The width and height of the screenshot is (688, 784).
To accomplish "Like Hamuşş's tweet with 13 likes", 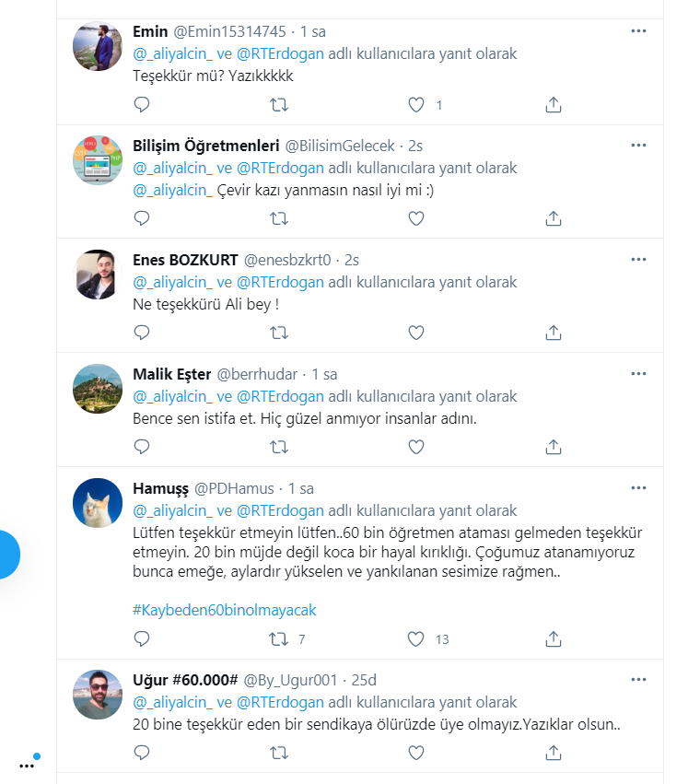I will [x=416, y=638].
